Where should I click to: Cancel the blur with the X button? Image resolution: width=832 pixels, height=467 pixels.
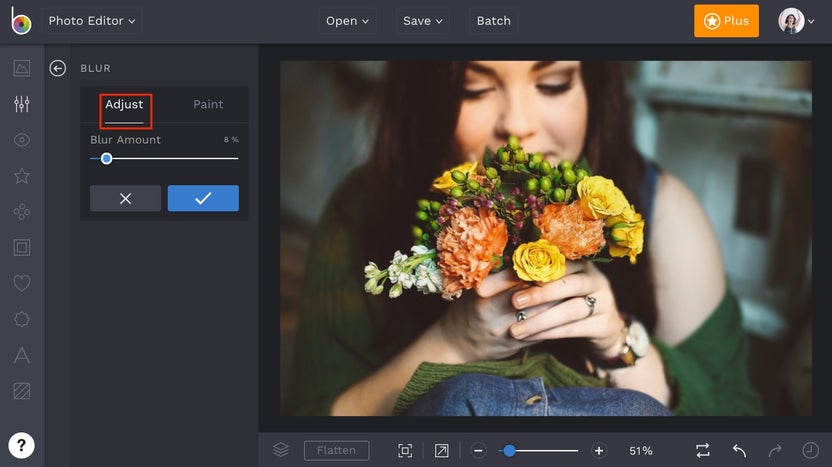tap(125, 198)
